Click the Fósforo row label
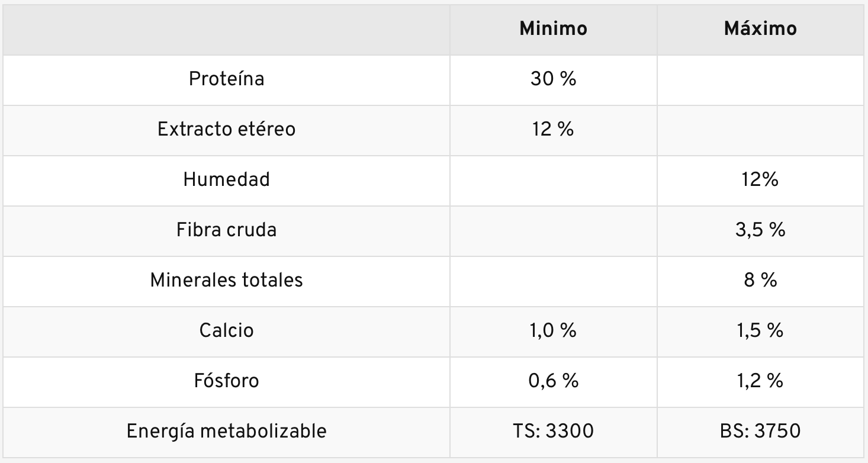Viewport: 868px width, 463px height. click(226, 380)
